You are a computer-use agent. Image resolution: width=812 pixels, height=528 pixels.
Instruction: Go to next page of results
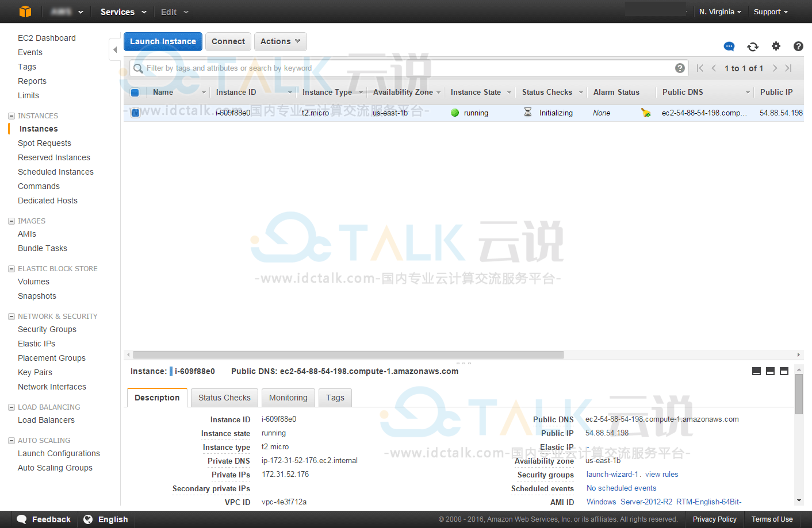(775, 68)
